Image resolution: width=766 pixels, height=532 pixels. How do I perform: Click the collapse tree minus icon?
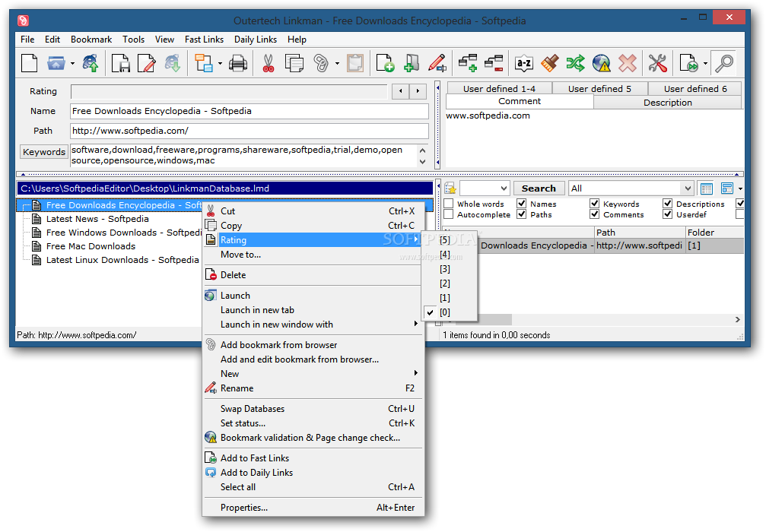[x=494, y=63]
